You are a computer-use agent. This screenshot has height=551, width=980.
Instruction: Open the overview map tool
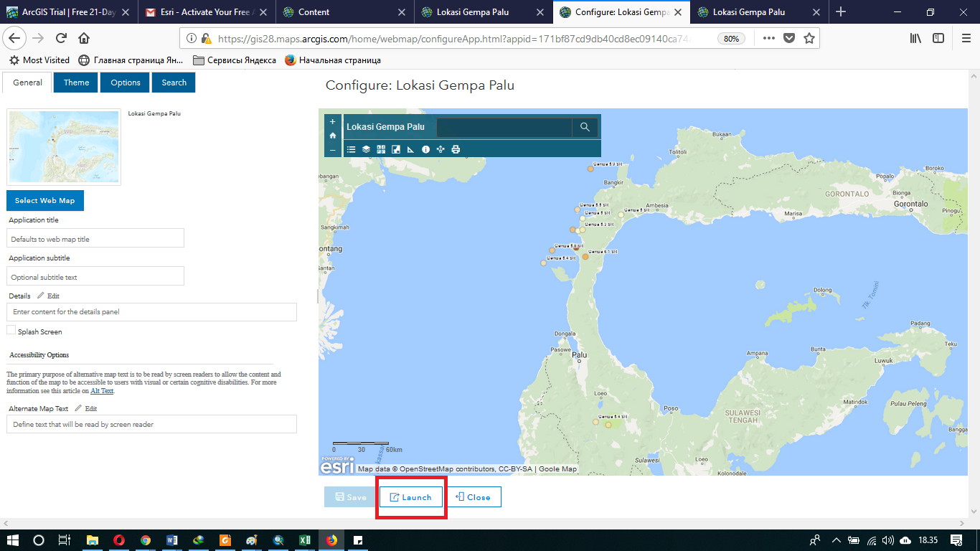tap(395, 149)
